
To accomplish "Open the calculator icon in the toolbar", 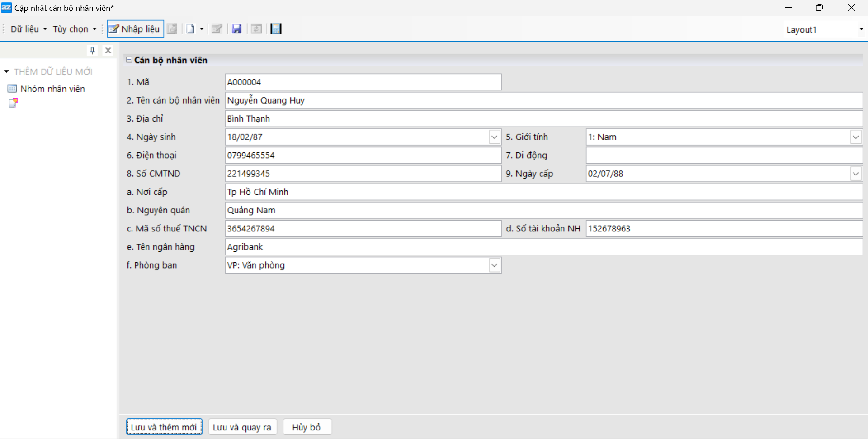I will pyautogui.click(x=276, y=29).
